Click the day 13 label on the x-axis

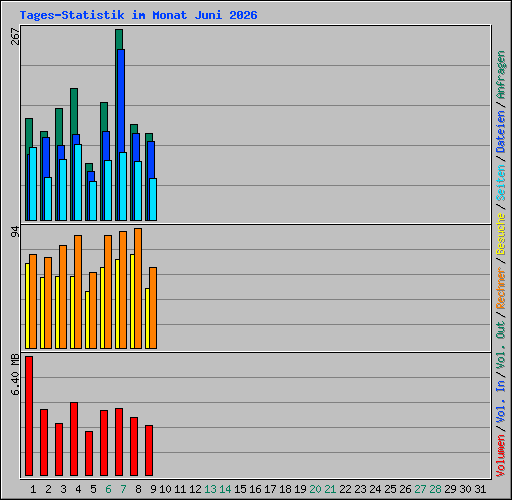pyautogui.click(x=210, y=489)
